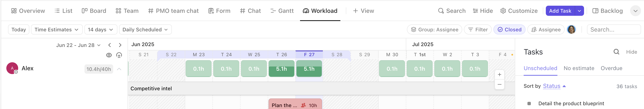
Task: Switch to the Gantt view tab
Action: [x=282, y=11]
